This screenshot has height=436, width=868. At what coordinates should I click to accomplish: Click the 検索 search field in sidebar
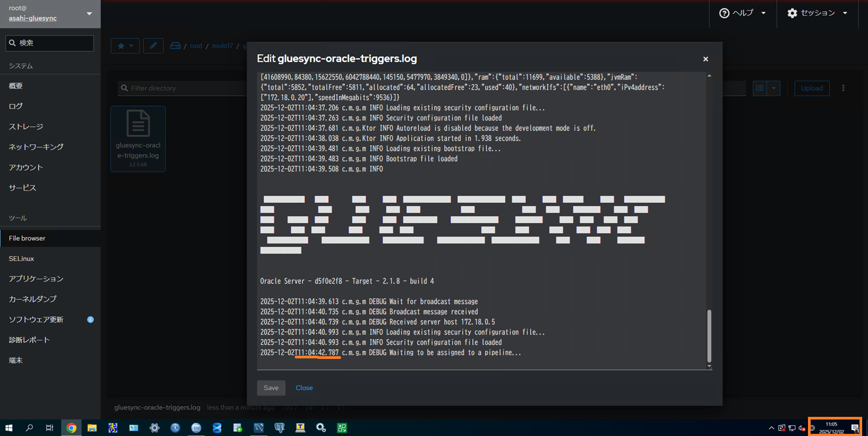[x=50, y=43]
